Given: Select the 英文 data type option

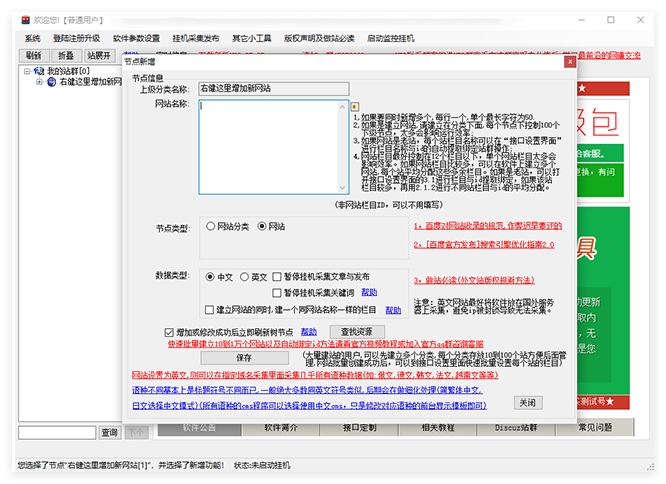Looking at the screenshot, I should pyautogui.click(x=244, y=277).
